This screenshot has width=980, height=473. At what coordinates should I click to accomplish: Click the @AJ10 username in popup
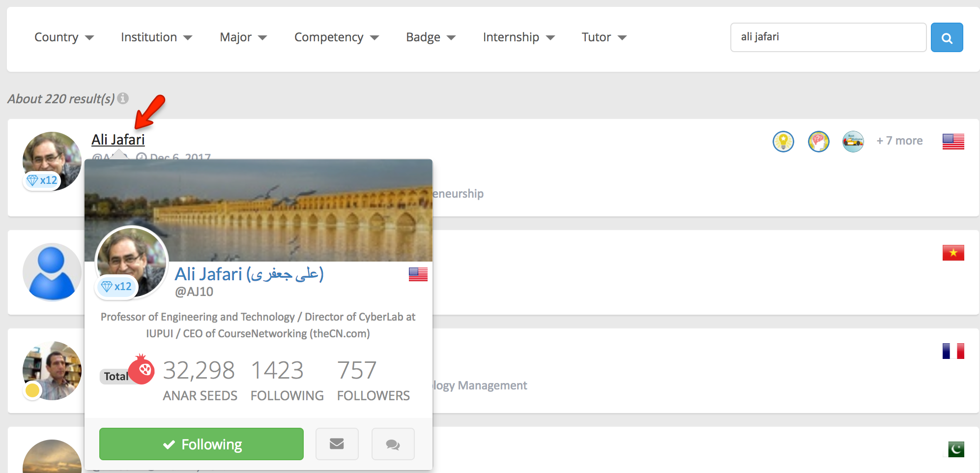[x=194, y=292]
